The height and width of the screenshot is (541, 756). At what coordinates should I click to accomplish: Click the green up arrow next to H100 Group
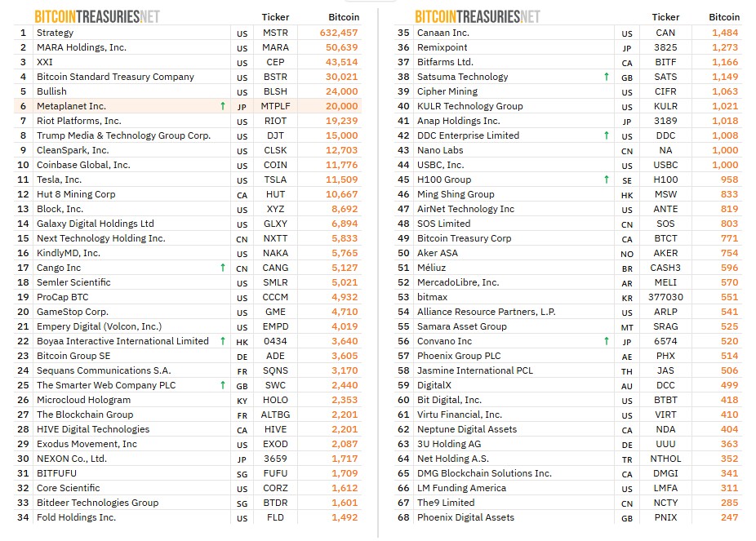[607, 180]
